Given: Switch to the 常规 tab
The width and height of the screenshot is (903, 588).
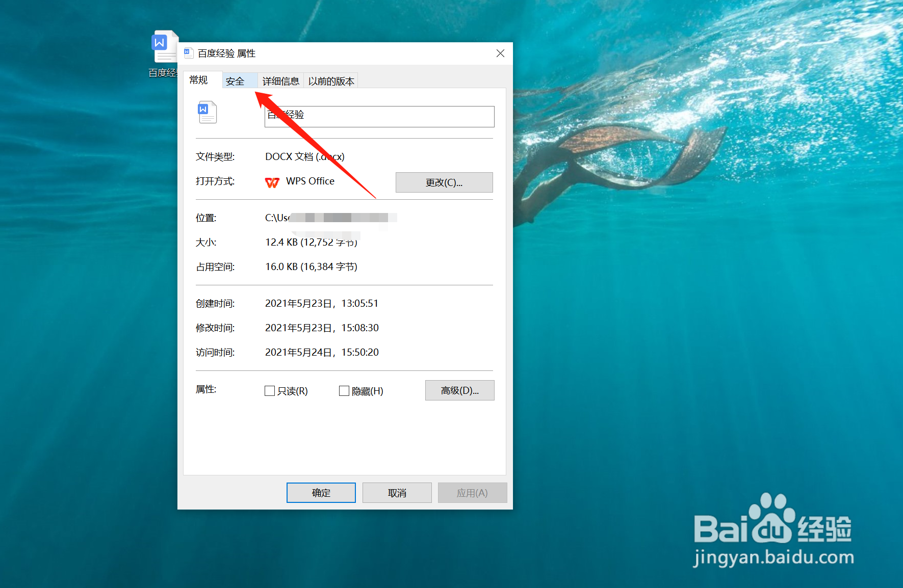Looking at the screenshot, I should (x=202, y=80).
